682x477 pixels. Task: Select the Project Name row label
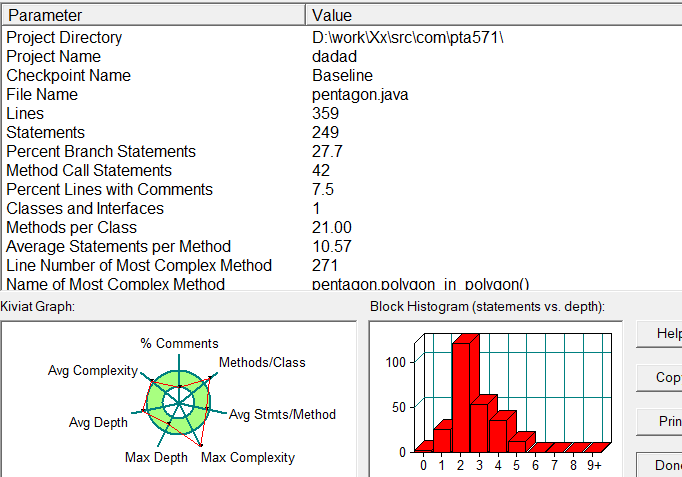point(53,57)
